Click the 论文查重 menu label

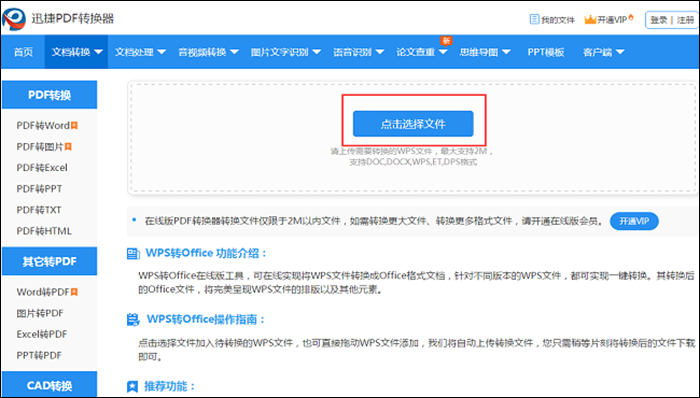[416, 52]
